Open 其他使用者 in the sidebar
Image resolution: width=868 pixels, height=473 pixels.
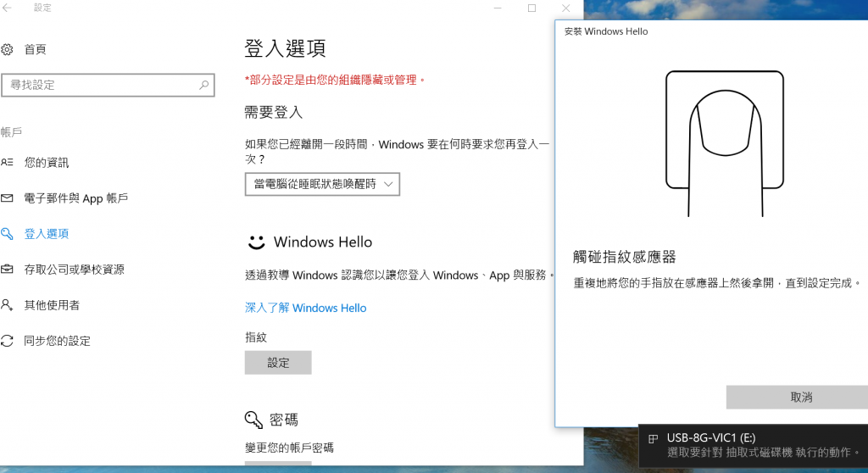tap(52, 305)
